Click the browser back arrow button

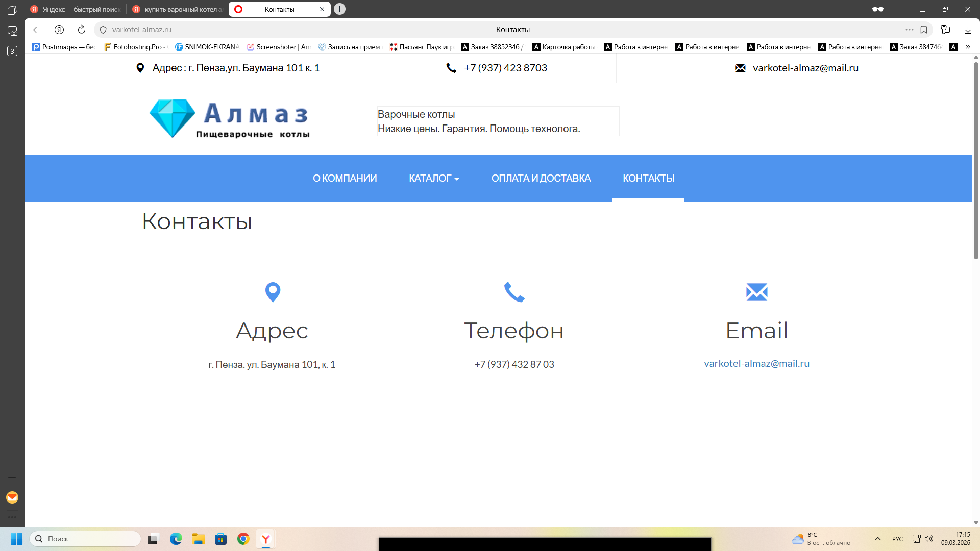[x=37, y=30]
